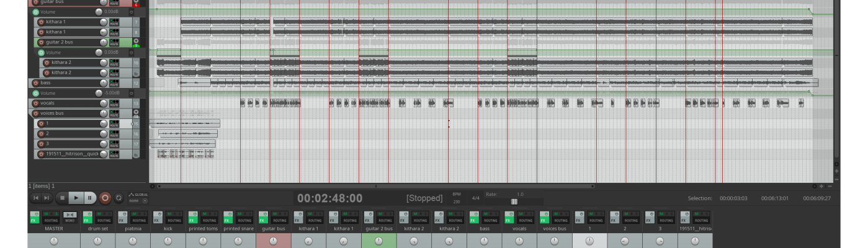Open the MASTER ROUTING button
Image resolution: width=868 pixels, height=248 pixels.
point(50,220)
